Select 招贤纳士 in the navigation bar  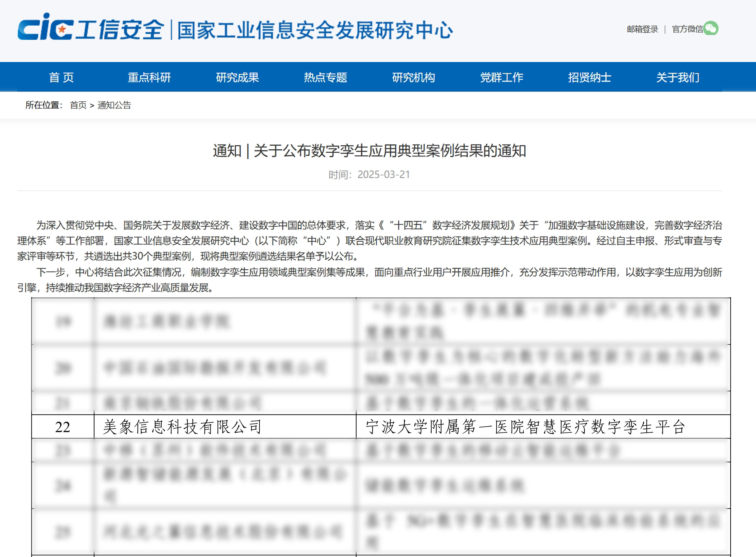point(590,77)
